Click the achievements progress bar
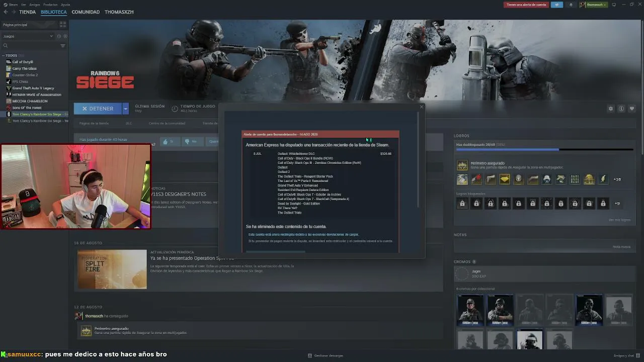 pos(544,149)
